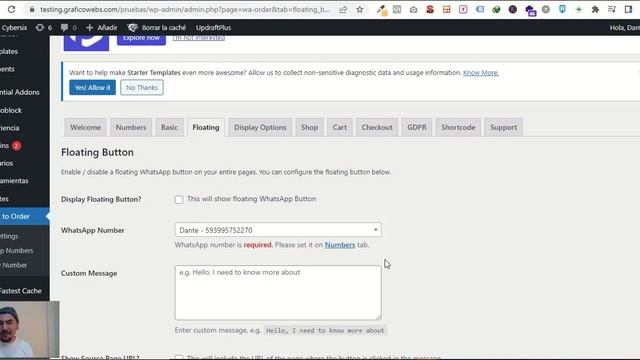Click the share page icon in address bar
This screenshot has width=640, height=360.
(343, 9)
